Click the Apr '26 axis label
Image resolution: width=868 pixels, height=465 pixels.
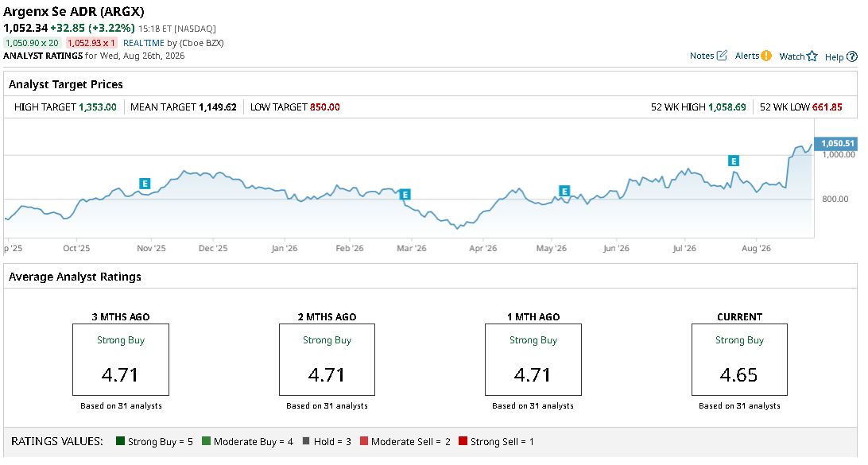tap(482, 248)
